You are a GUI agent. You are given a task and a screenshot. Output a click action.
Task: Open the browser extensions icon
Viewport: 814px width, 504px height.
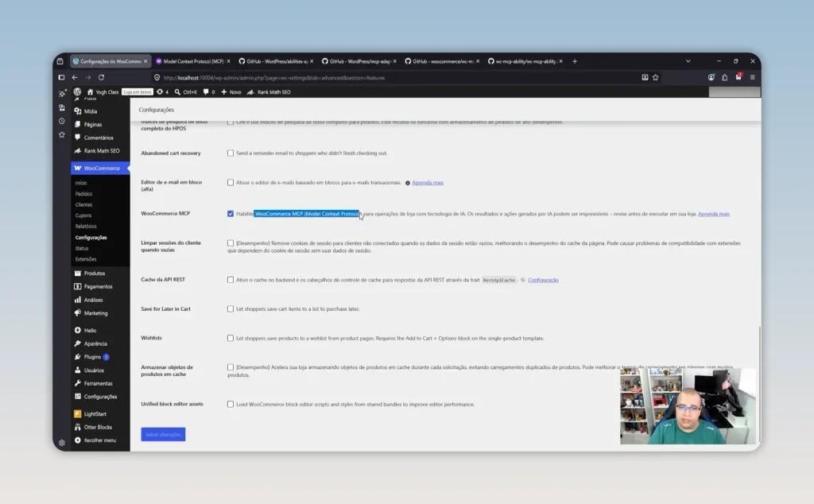tap(725, 77)
